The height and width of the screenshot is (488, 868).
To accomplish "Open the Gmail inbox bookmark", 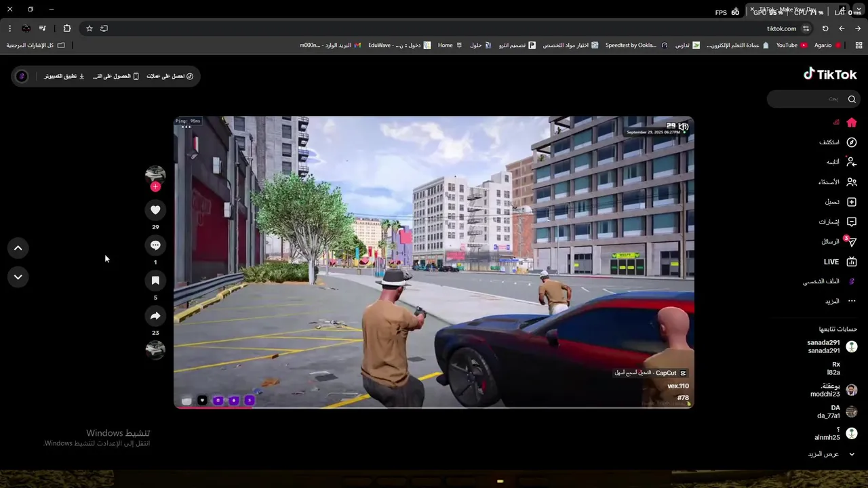I will pyautogui.click(x=330, y=45).
